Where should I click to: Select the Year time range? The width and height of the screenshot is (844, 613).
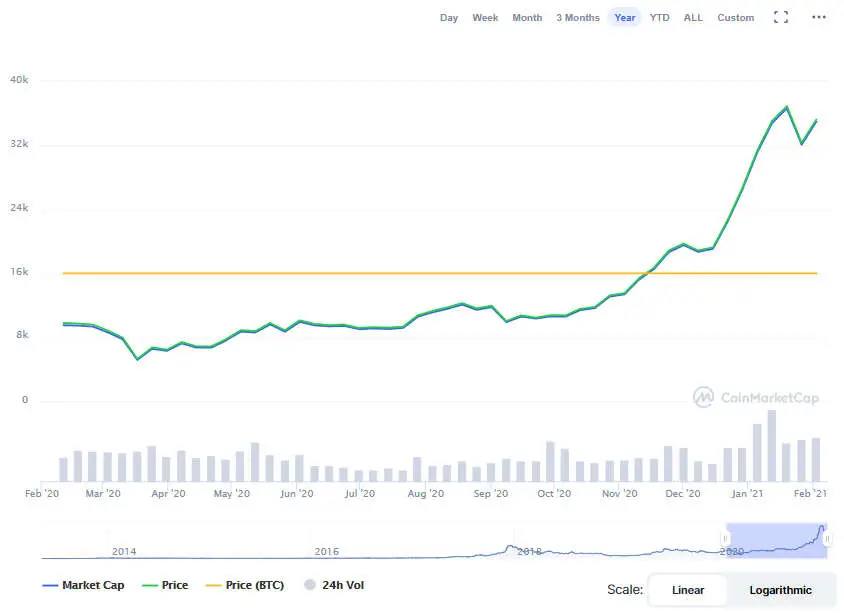(x=624, y=18)
